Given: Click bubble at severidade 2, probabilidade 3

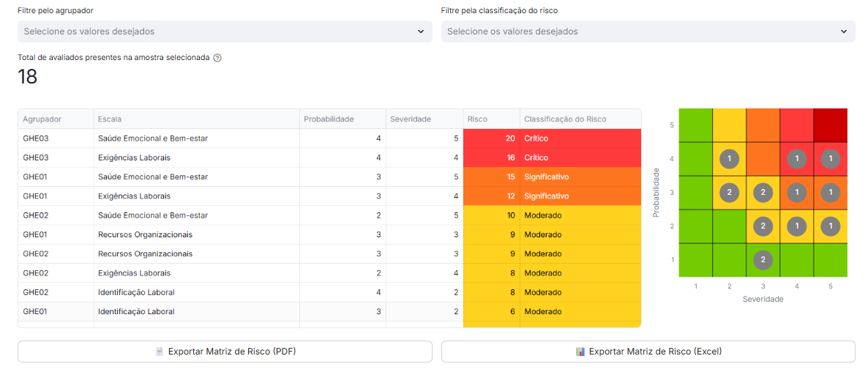Looking at the screenshot, I should 729,192.
